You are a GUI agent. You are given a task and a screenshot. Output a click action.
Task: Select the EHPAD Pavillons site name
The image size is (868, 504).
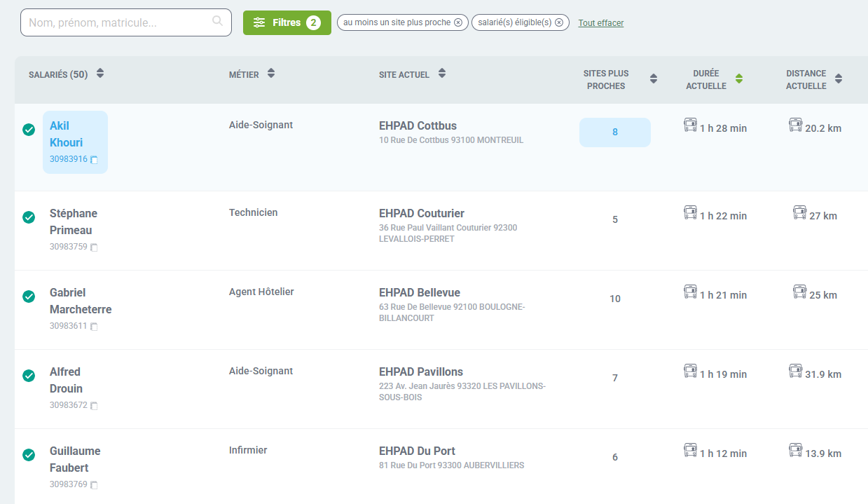[x=421, y=372]
